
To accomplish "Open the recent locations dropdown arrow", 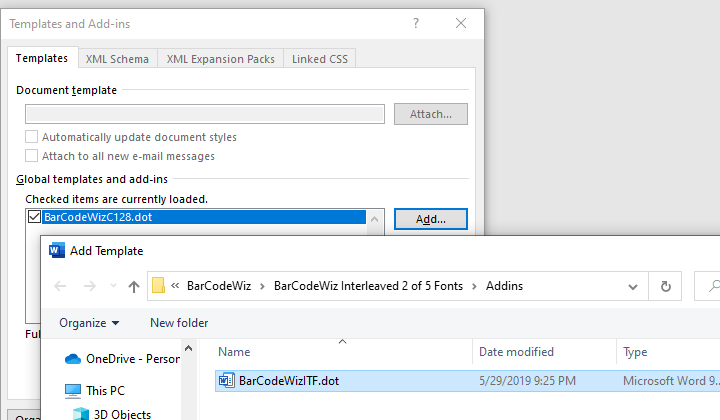I will click(x=113, y=286).
